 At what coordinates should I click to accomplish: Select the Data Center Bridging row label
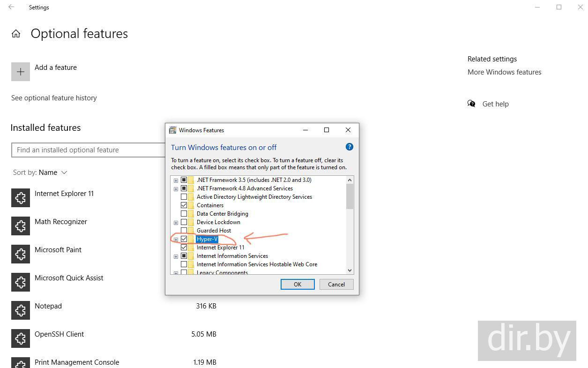pos(222,214)
